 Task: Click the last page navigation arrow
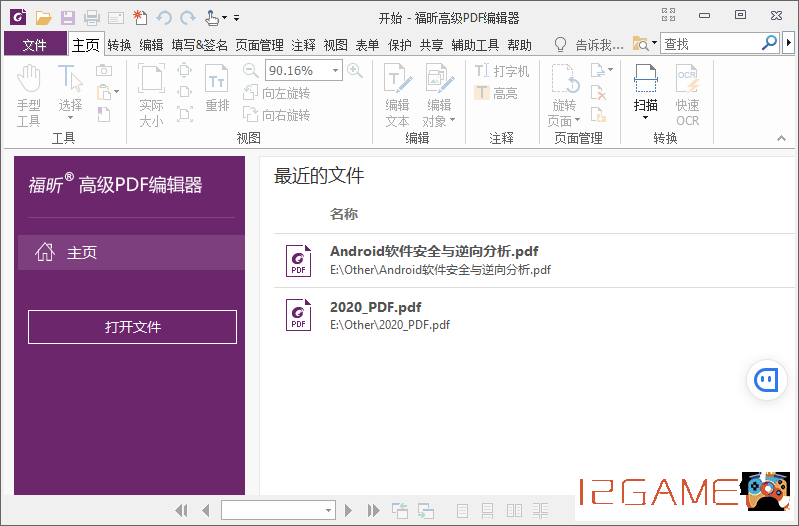pyautogui.click(x=374, y=510)
